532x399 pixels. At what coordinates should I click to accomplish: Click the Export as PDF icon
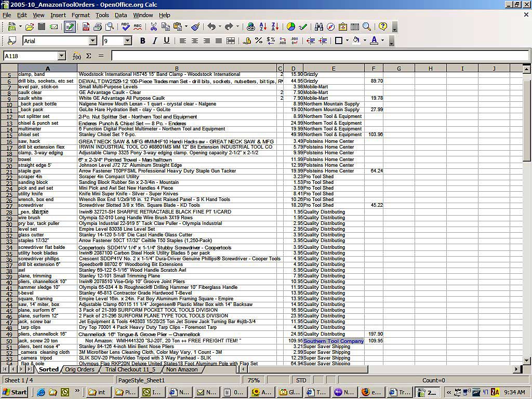[x=86, y=27]
